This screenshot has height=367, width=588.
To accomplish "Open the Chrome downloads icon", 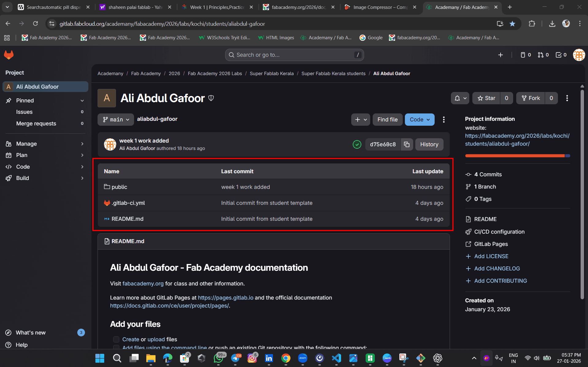I will pyautogui.click(x=552, y=24).
